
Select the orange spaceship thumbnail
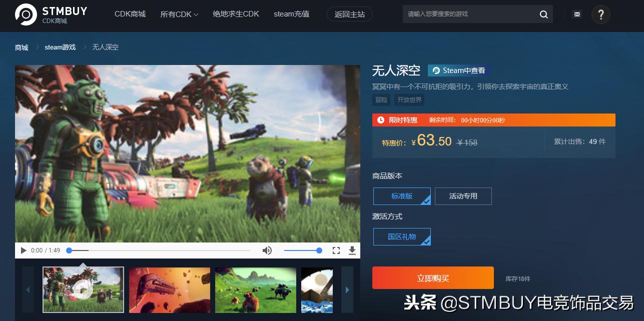point(169,290)
